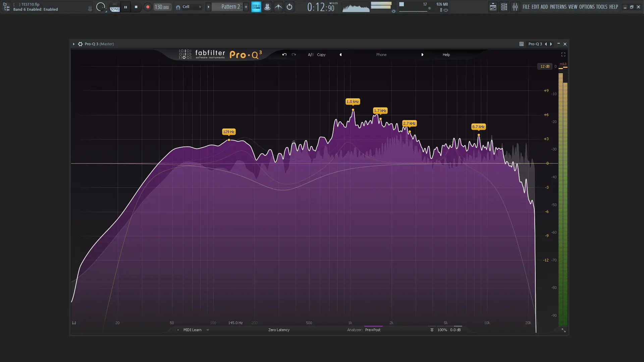Open plugin settings gear for Pro-Q 3
644x362 pixels.
point(80,44)
